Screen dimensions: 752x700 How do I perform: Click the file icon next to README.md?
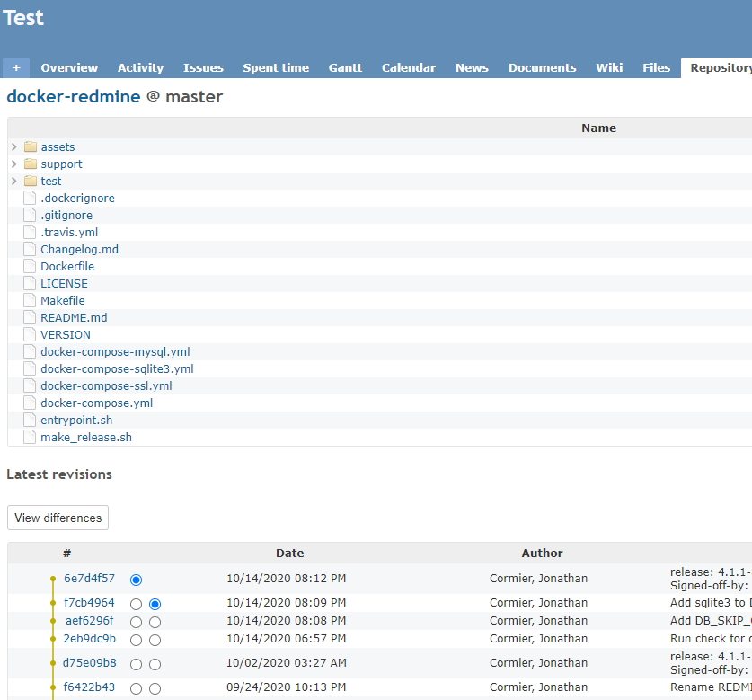30,317
